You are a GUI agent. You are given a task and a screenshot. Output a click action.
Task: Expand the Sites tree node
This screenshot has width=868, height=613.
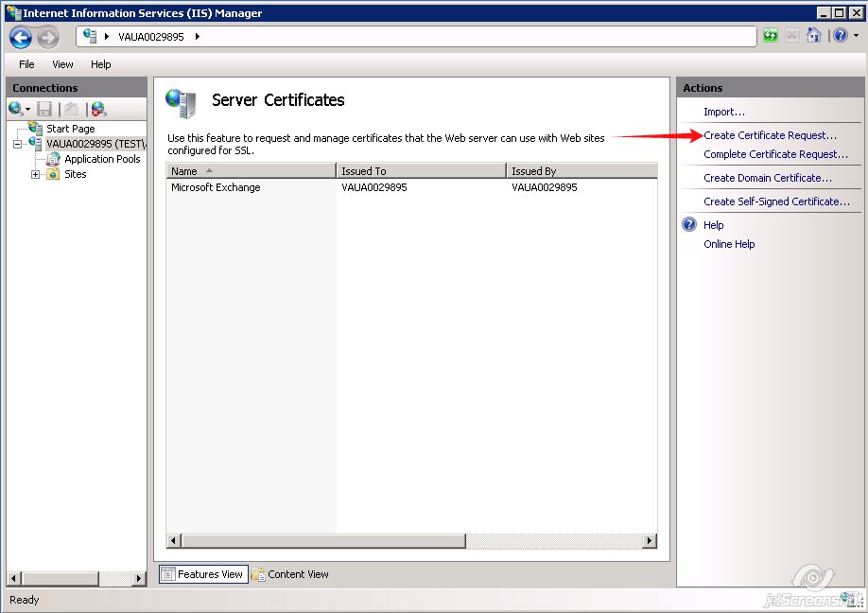(36, 174)
